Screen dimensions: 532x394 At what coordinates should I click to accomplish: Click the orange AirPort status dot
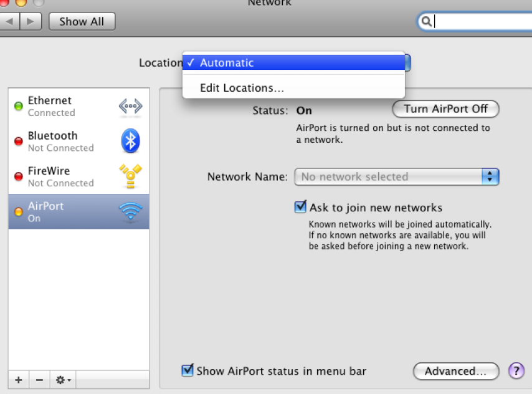(x=19, y=211)
